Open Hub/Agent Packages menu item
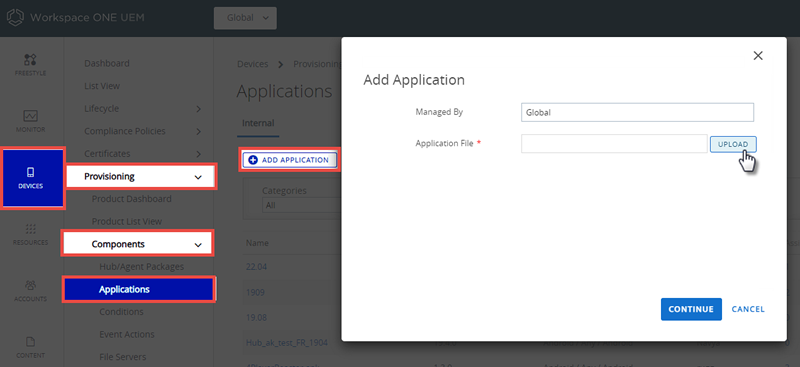This screenshot has height=367, width=800. pos(141,266)
